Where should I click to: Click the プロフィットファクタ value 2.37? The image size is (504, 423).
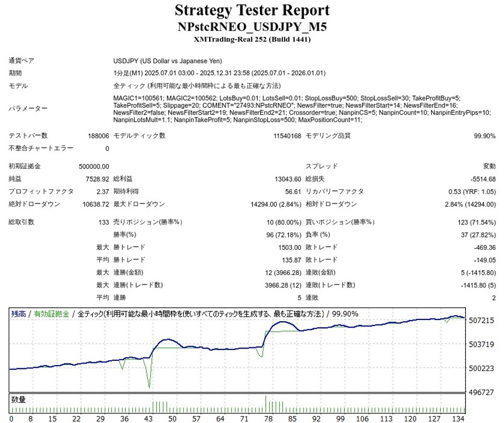coord(102,191)
